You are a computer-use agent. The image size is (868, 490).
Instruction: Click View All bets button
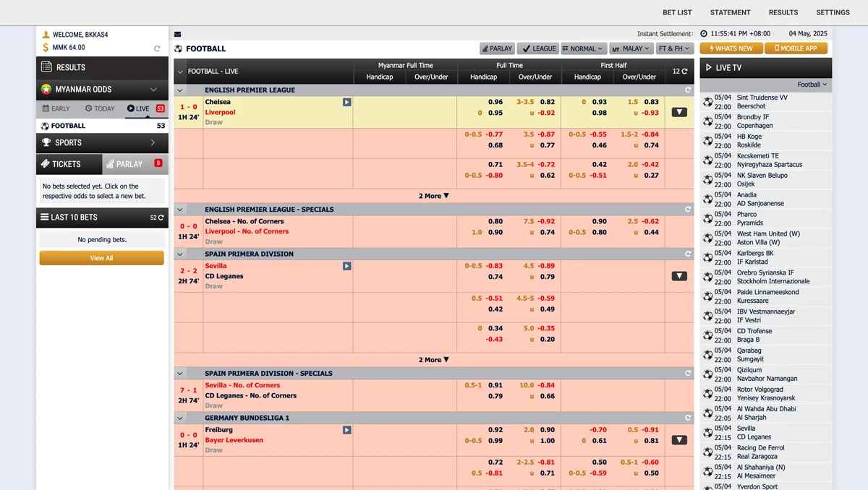click(x=102, y=258)
